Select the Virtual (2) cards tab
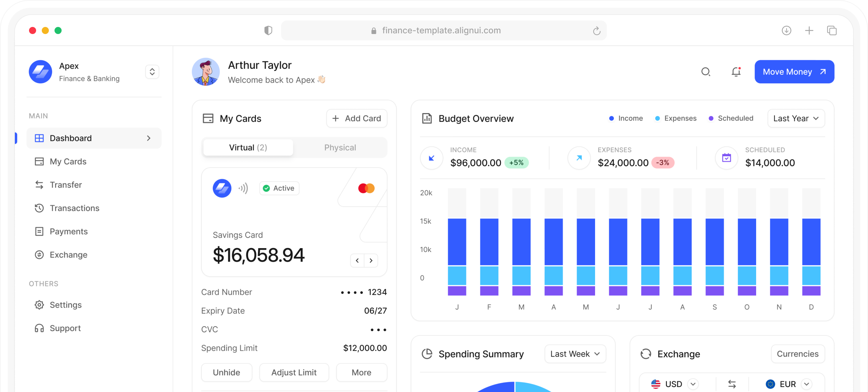The image size is (868, 392). (248, 147)
